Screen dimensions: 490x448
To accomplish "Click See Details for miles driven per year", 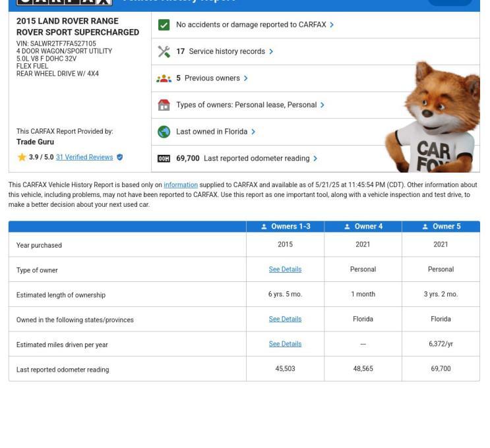I will point(285,344).
